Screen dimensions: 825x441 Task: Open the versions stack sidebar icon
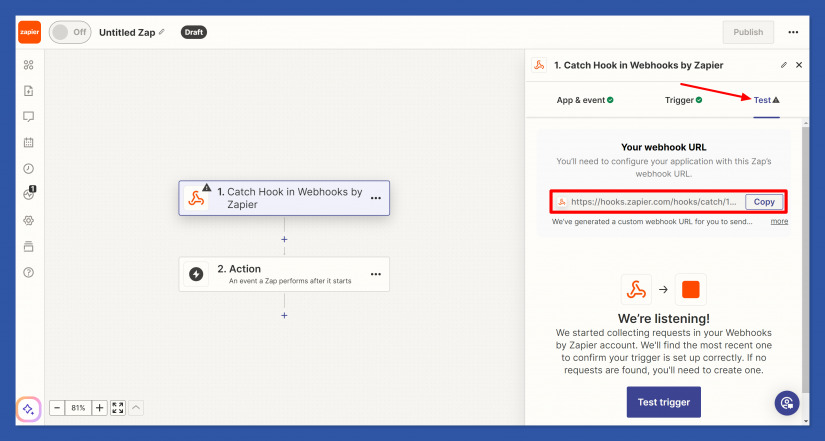(29, 246)
